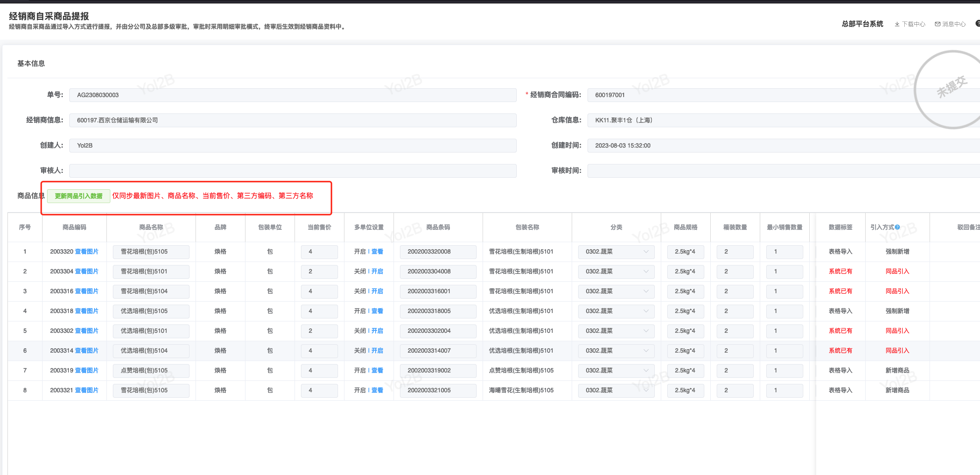Select the 箱装数量 field in row 3
Viewport: 980px width, 475px height.
pyautogui.click(x=735, y=291)
